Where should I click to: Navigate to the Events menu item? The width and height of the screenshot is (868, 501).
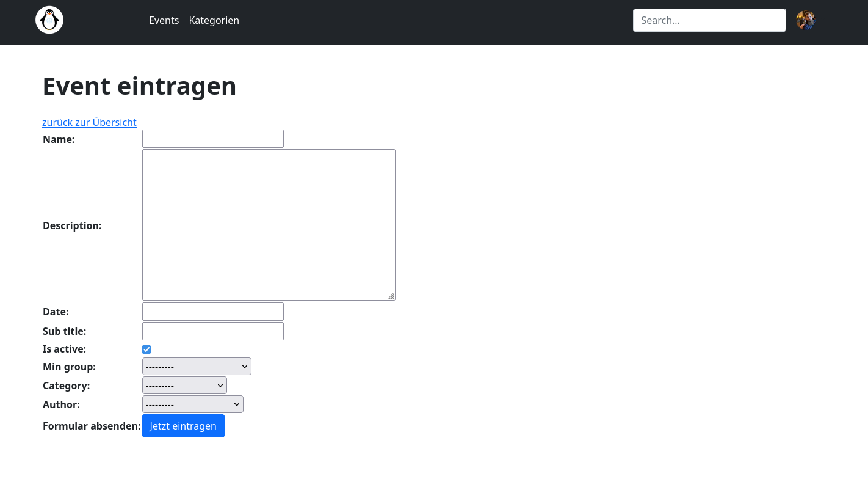click(x=164, y=20)
